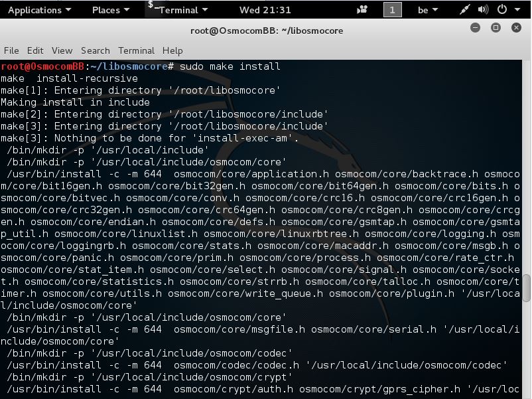532x399 pixels.
Task: Click the terminal vertical scrollbar handle
Action: click(x=526, y=288)
